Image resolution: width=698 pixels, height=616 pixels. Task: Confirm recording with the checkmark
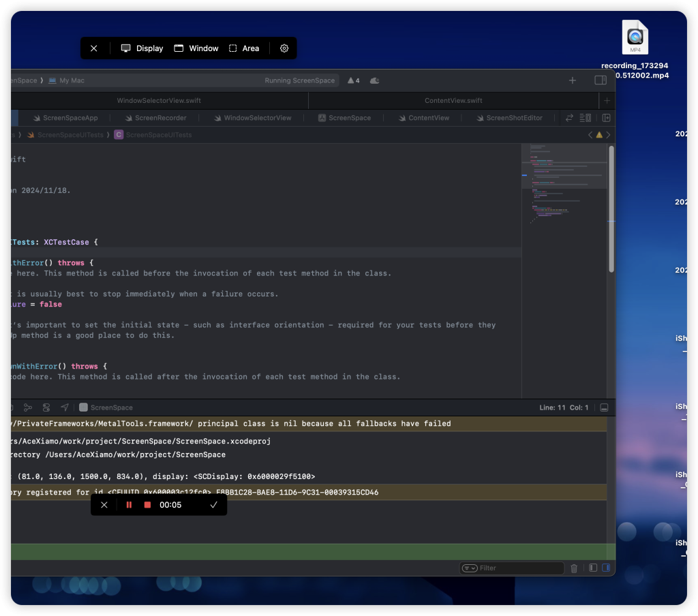(x=213, y=505)
